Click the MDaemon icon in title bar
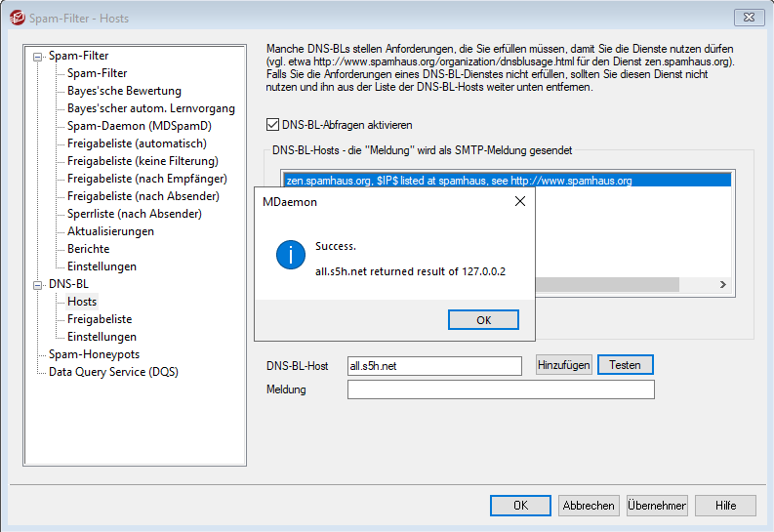Image resolution: width=774 pixels, height=532 pixels. click(x=15, y=18)
